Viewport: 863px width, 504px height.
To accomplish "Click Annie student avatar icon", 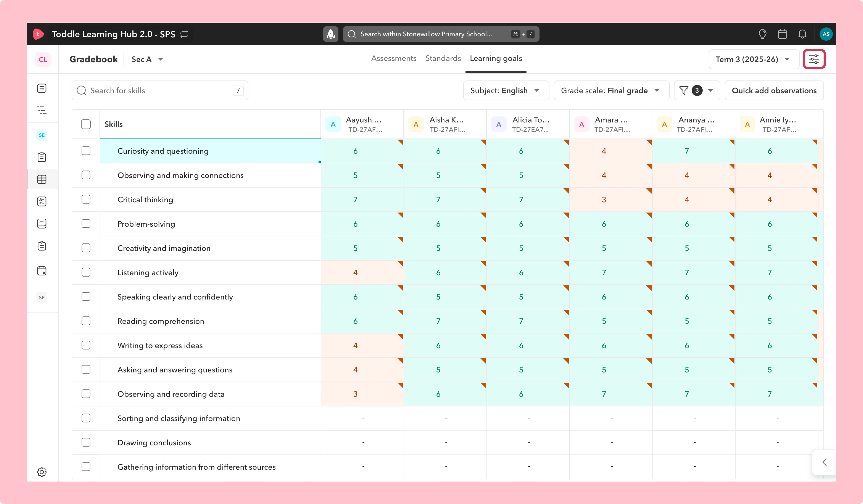I will 747,124.
